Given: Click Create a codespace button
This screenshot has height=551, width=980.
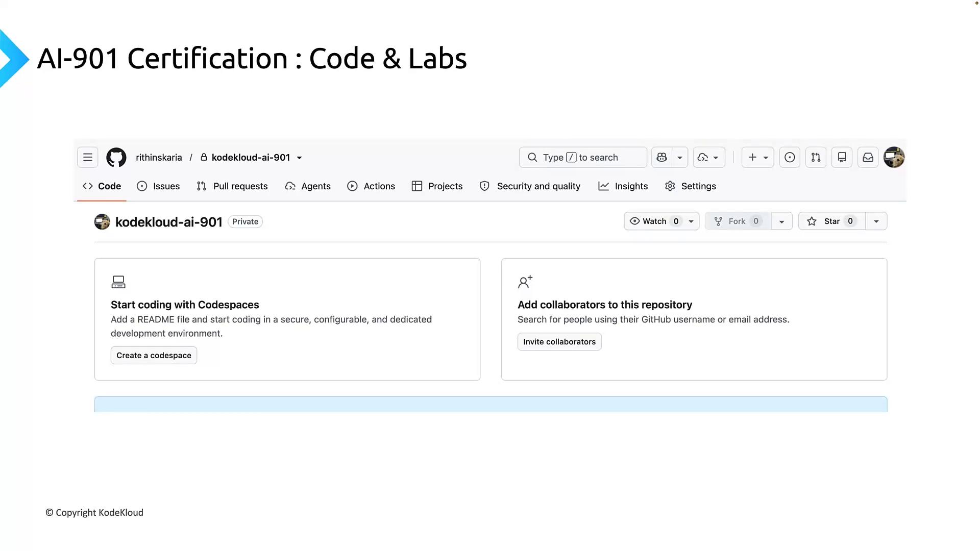Looking at the screenshot, I should (x=154, y=355).
